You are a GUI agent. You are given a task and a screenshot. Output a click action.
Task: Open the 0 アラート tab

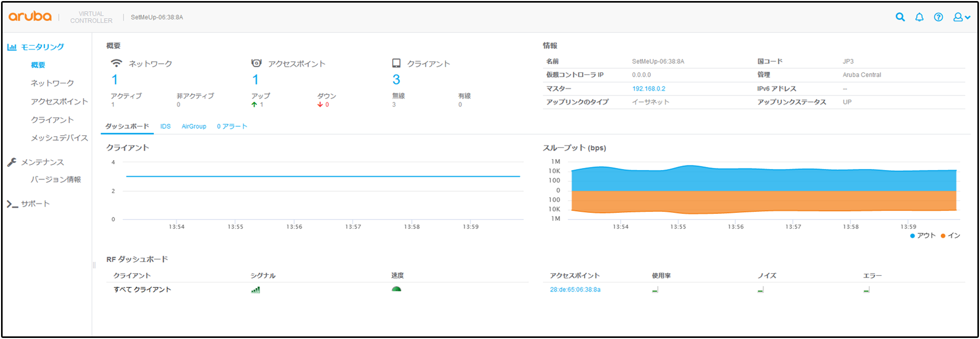click(232, 126)
